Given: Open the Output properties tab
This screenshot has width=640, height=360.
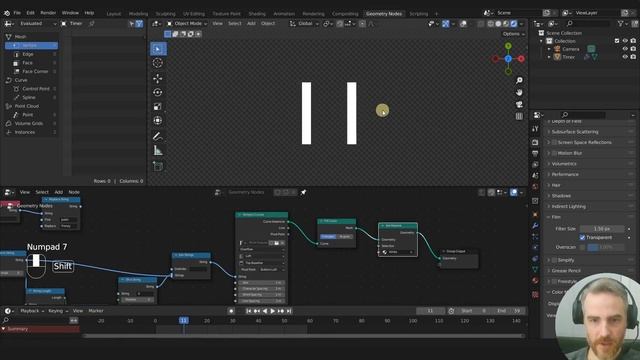Looking at the screenshot, I should [x=535, y=153].
